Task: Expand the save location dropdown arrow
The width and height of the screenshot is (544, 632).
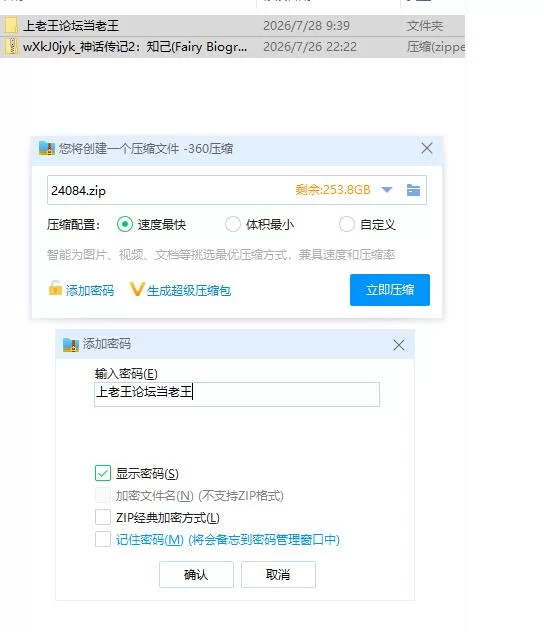Action: pyautogui.click(x=386, y=190)
